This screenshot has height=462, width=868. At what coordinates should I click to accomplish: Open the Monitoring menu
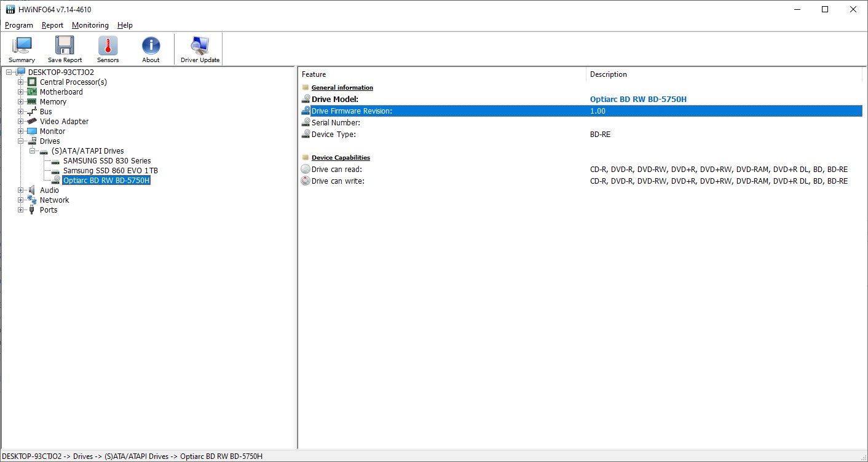click(x=90, y=25)
